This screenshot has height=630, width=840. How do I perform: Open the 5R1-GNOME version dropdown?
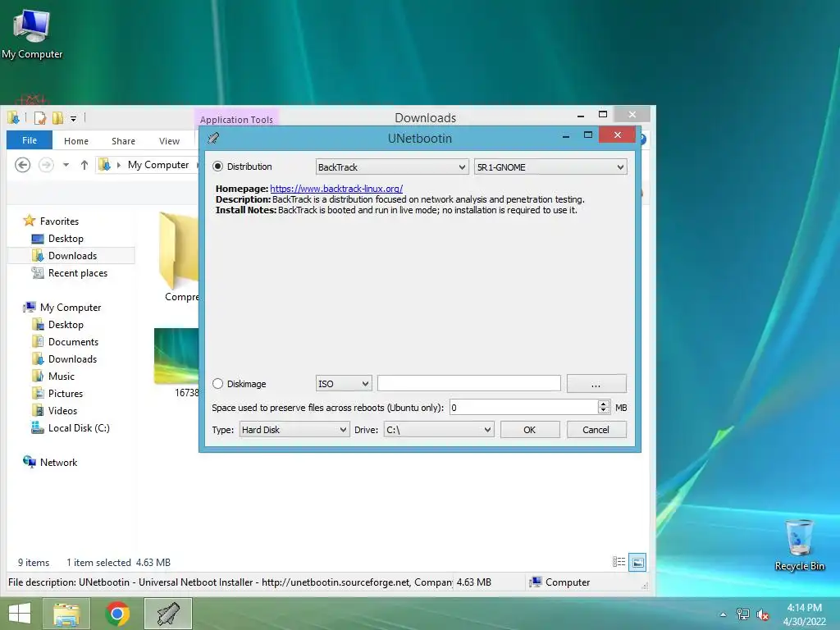coord(550,167)
